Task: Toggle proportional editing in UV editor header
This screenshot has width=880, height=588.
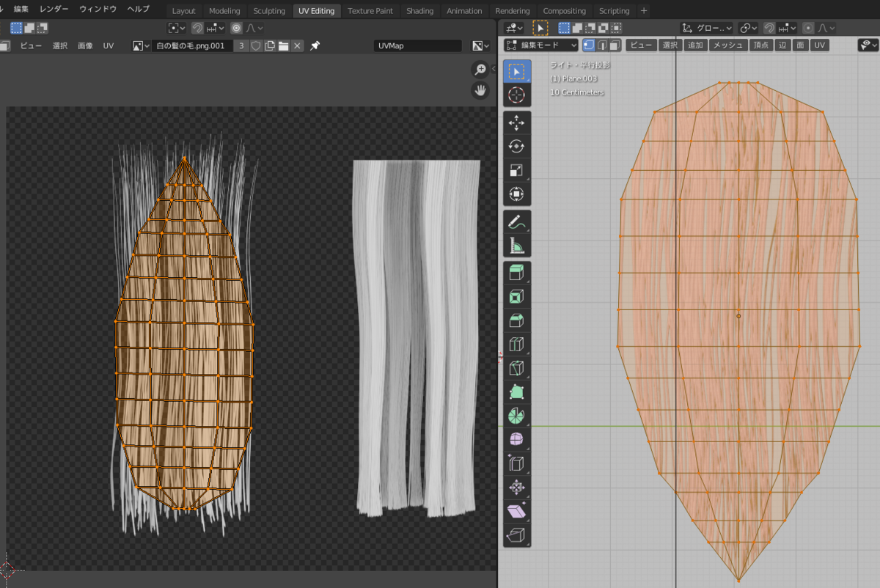Action: 236,28
